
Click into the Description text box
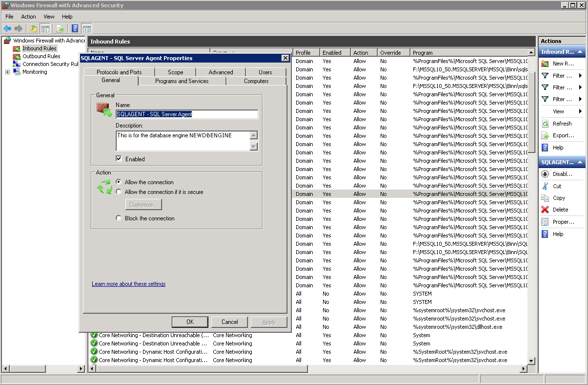tap(182, 141)
